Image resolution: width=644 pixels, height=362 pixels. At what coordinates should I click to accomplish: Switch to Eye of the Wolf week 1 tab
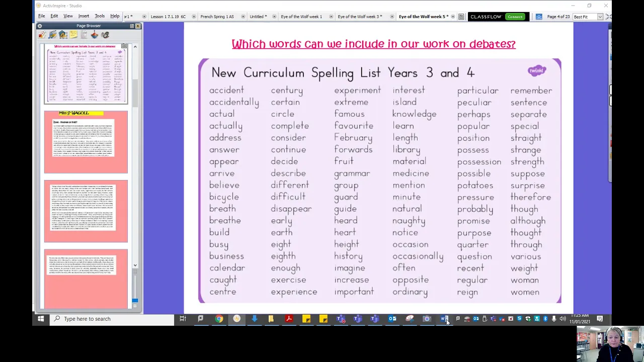coord(301,17)
